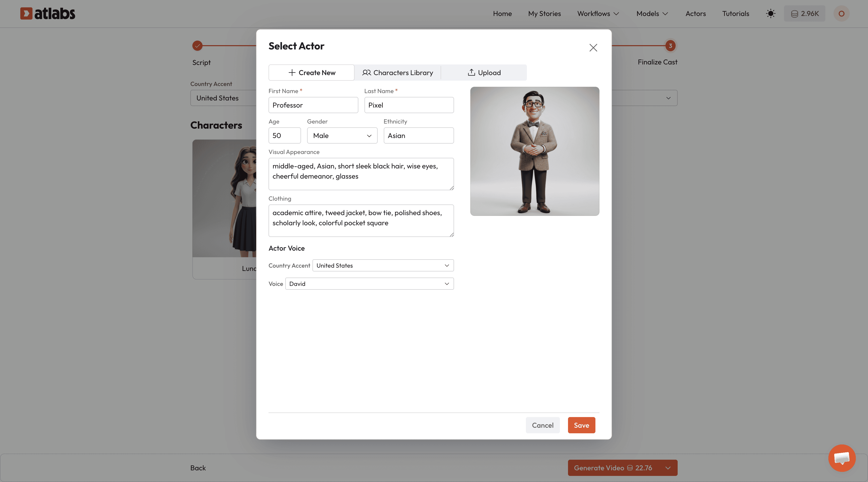The image size is (868, 482).
Task: Open the Gender dropdown showing Male
Action: (x=342, y=135)
